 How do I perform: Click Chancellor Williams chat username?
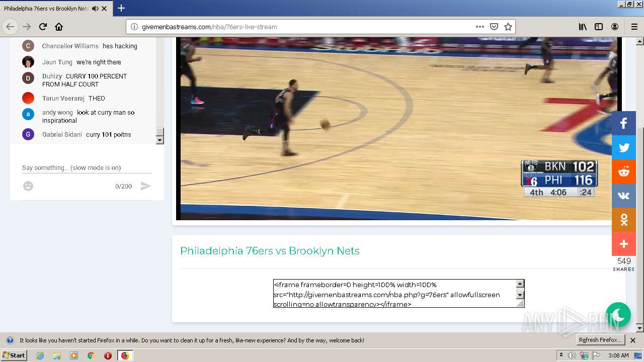[x=70, y=46]
